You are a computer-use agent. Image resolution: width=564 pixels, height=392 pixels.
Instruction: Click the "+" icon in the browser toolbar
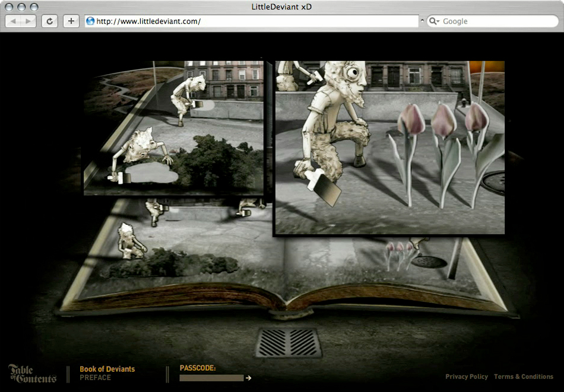71,21
